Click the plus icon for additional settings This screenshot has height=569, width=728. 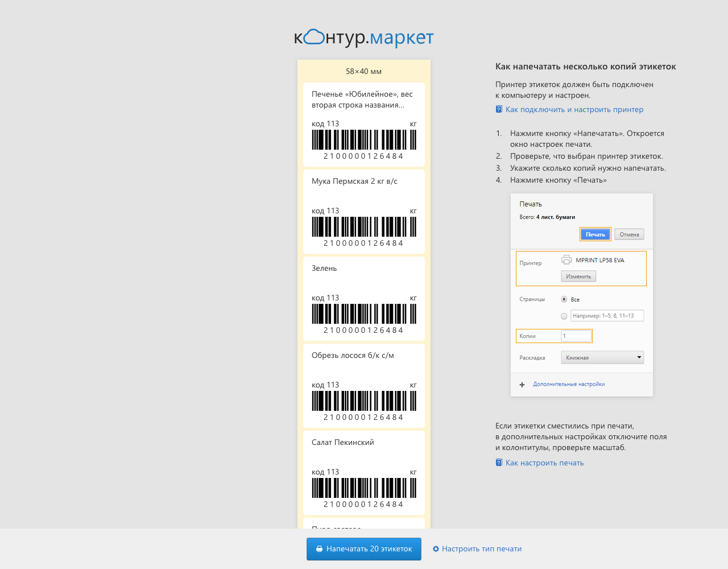tap(522, 385)
